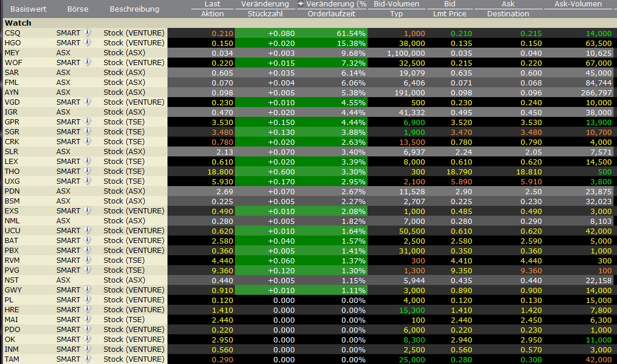Sort by the Last column header
617x364 pixels.
[212, 5]
